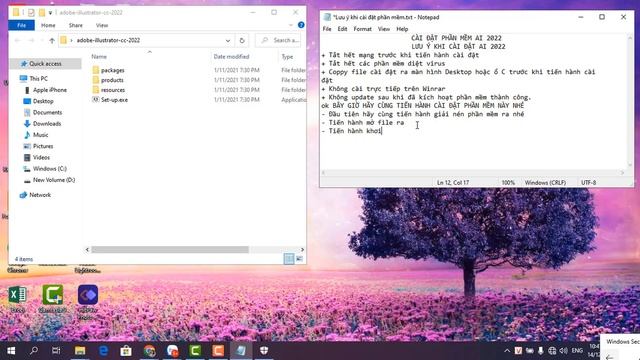Open Camtasia desktop shortcut

pos(53,299)
